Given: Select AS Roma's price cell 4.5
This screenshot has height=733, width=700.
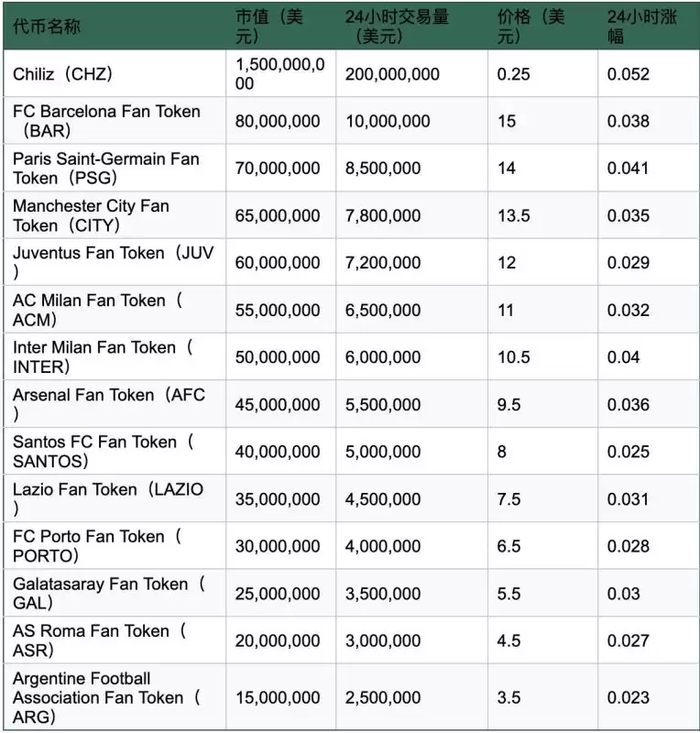Looking at the screenshot, I should tap(509, 640).
